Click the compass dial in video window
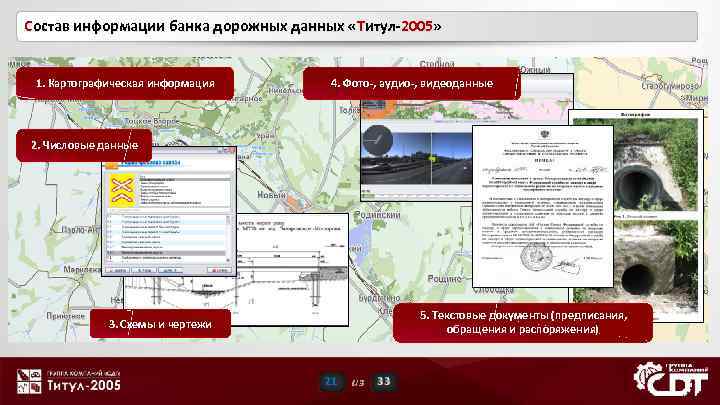The height and width of the screenshot is (405, 720). pos(377,141)
